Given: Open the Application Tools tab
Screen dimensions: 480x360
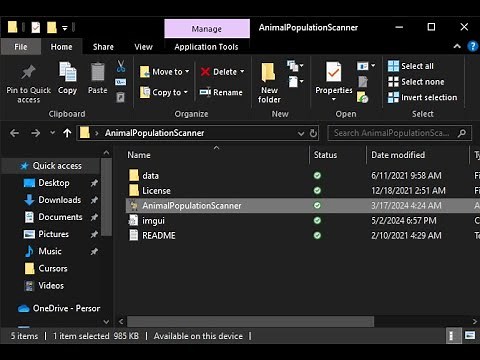Looking at the screenshot, I should 206,47.
